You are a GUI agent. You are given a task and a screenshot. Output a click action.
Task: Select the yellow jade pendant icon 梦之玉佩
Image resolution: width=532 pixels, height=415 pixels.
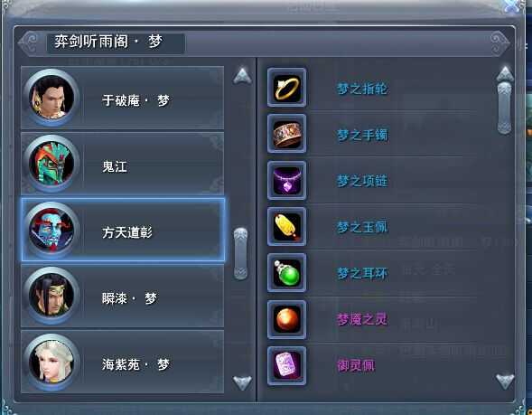[286, 227]
